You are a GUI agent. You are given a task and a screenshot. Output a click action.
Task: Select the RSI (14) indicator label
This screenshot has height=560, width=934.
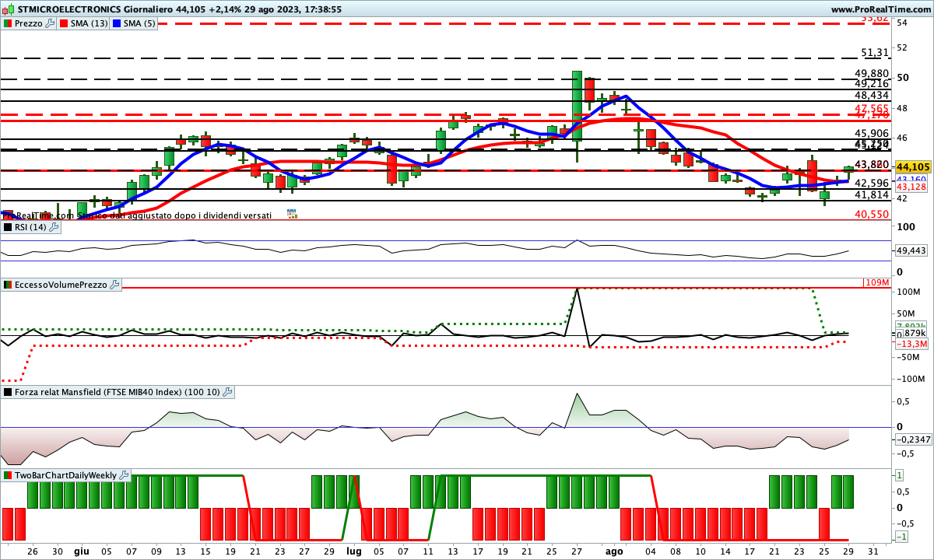[x=30, y=227]
